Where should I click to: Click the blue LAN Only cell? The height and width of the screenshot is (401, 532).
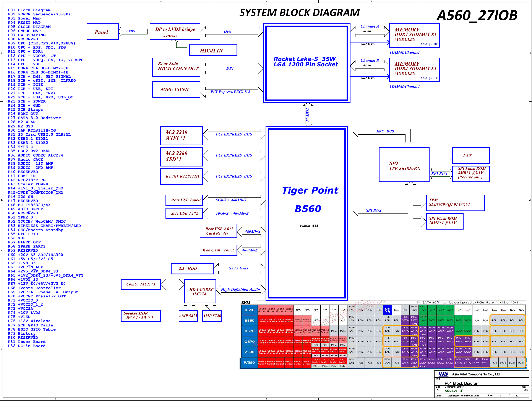click(x=388, y=310)
